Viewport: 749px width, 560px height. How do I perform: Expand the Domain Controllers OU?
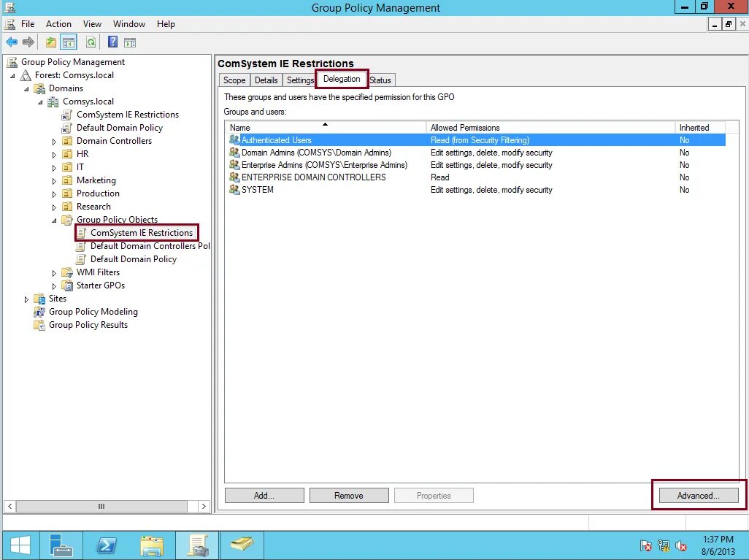[54, 142]
